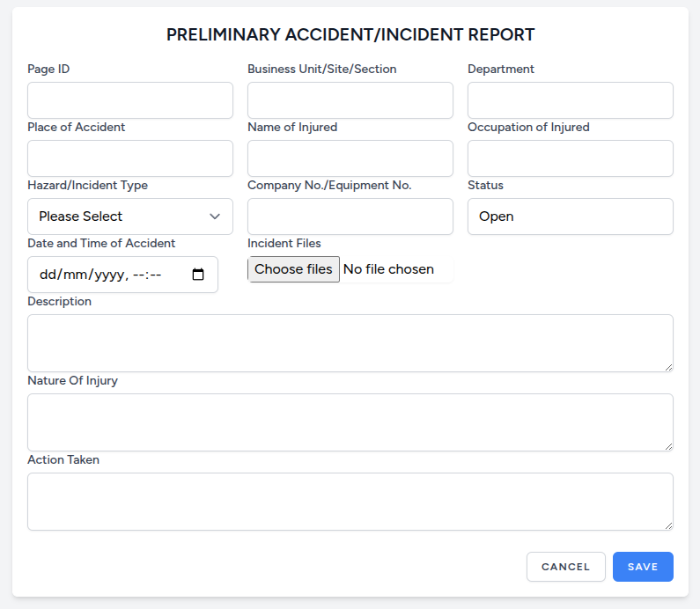This screenshot has height=609, width=700.
Task: Focus the Name of Injured field
Action: point(350,158)
